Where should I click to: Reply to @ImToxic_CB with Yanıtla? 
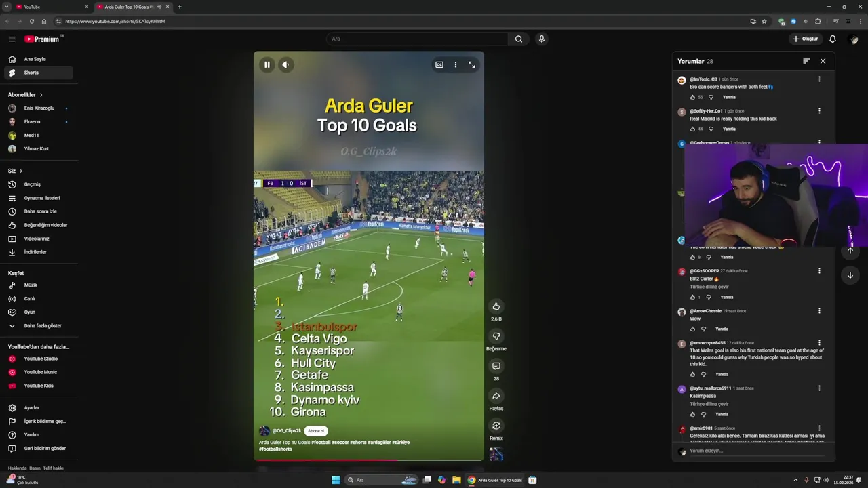[x=729, y=97]
